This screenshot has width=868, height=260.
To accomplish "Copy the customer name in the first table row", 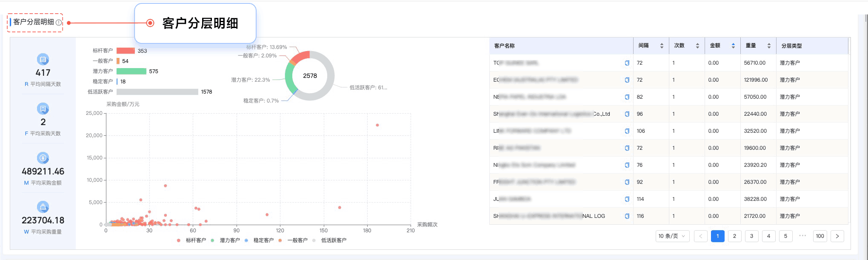I will point(627,63).
